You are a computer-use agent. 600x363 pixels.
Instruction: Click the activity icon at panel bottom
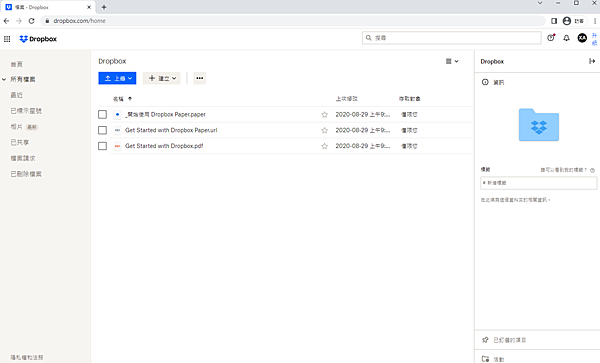point(485,359)
